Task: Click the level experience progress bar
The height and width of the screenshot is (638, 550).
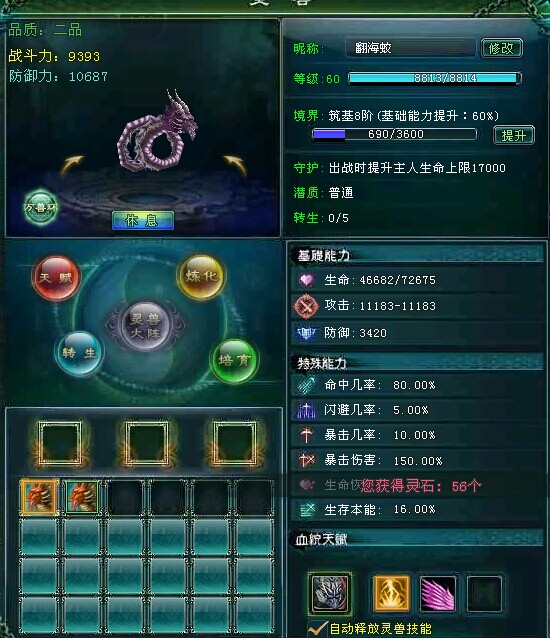Action: 434,78
